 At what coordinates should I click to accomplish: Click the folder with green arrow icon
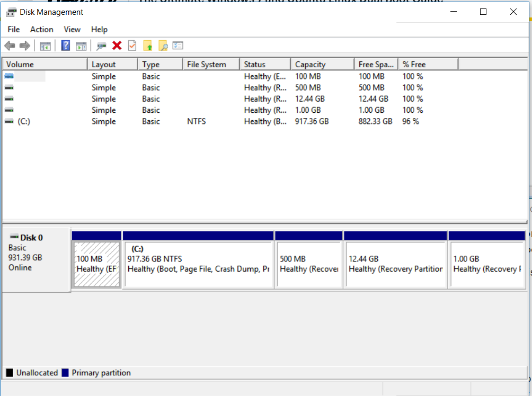[x=148, y=46]
